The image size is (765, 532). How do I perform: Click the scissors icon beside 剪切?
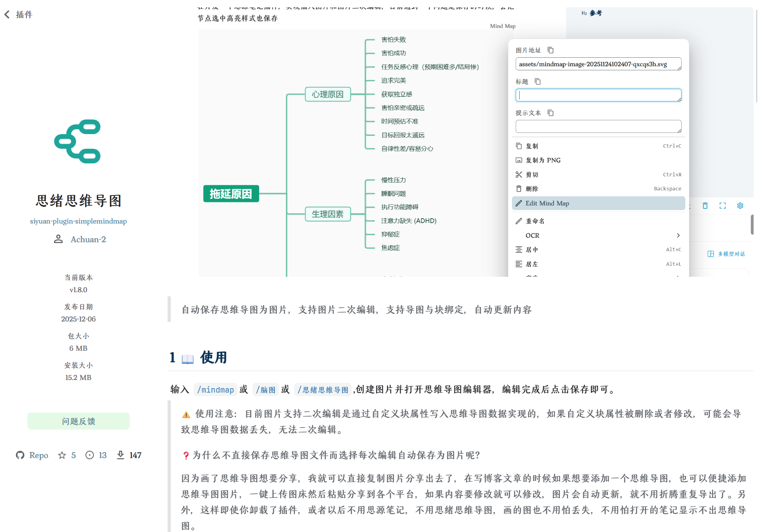tap(519, 174)
